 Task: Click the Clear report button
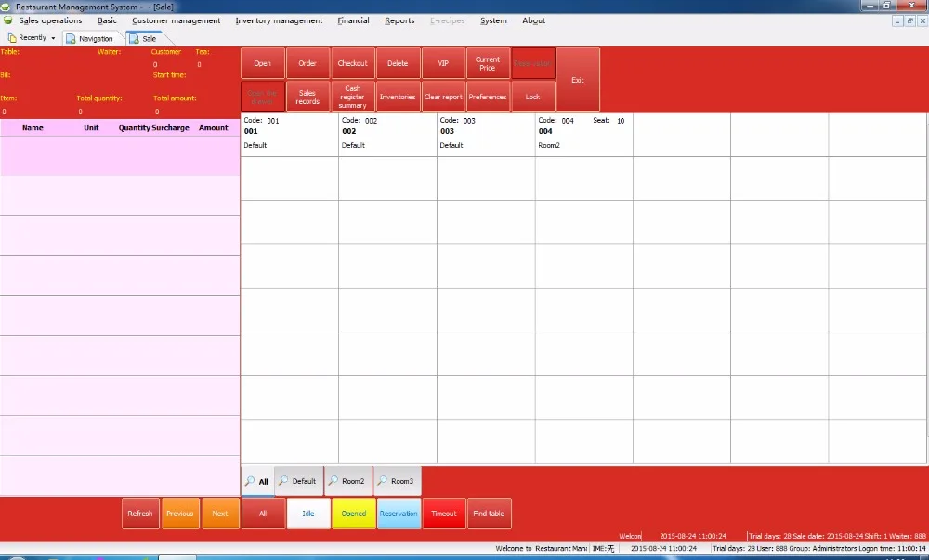pos(443,98)
